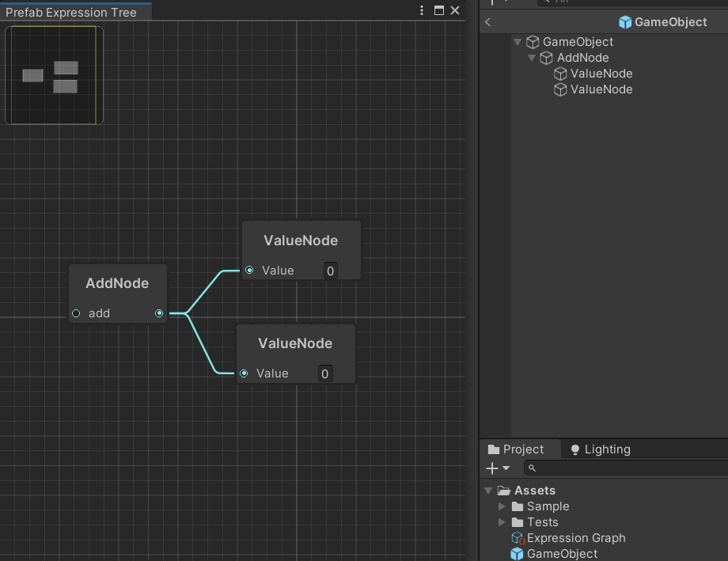Maximize the Prefab Expression Tree window
This screenshot has width=728, height=561.
(438, 10)
